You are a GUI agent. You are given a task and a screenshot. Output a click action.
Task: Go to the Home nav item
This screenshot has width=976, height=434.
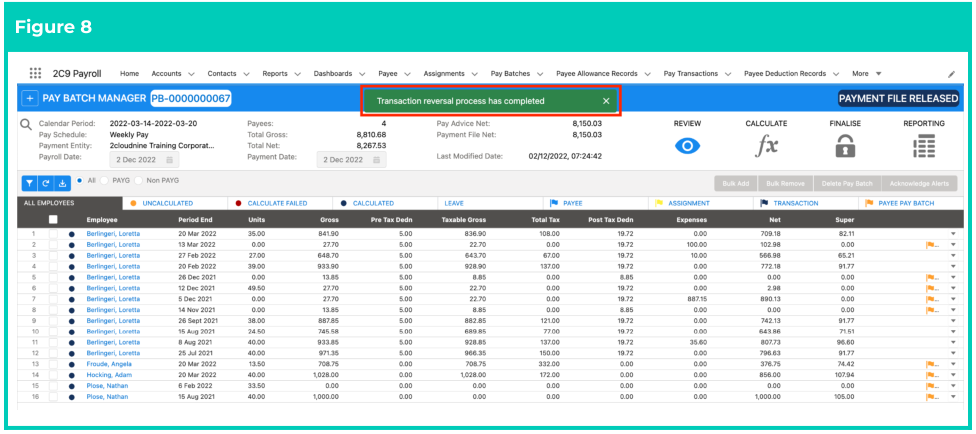tap(129, 73)
